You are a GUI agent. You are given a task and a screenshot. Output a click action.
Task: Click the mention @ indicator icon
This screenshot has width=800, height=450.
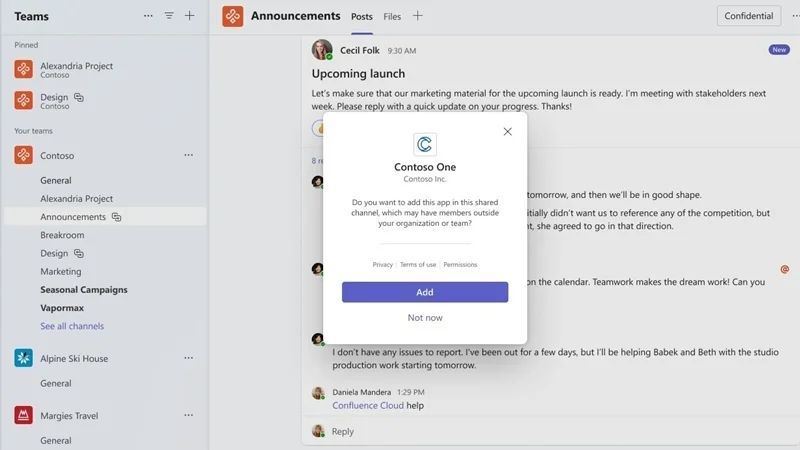785,269
